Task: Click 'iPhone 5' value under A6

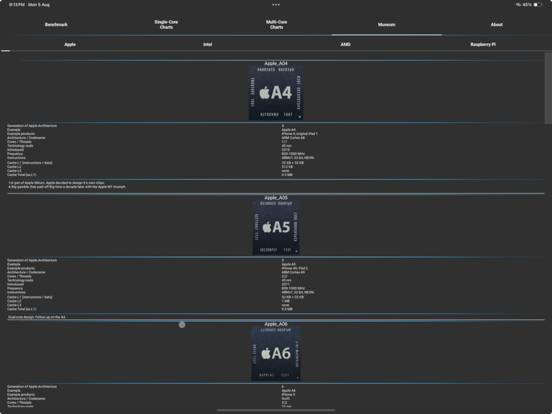Action: 288,395
